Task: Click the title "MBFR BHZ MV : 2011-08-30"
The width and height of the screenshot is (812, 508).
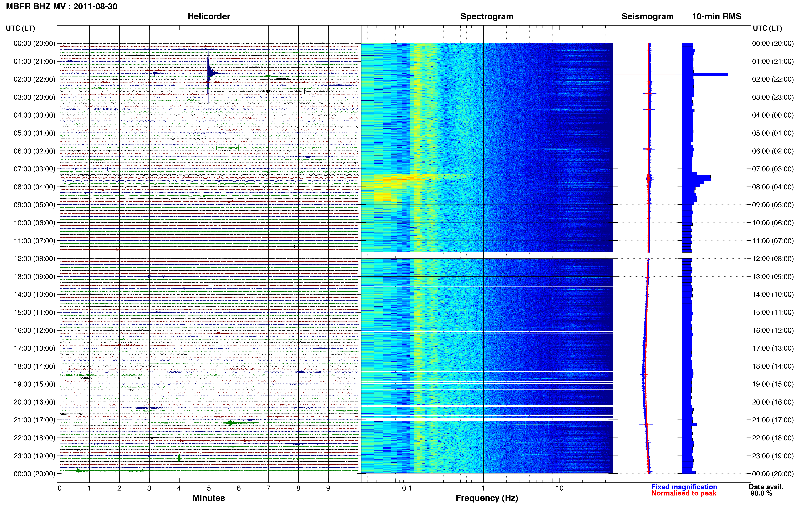Action: point(62,6)
